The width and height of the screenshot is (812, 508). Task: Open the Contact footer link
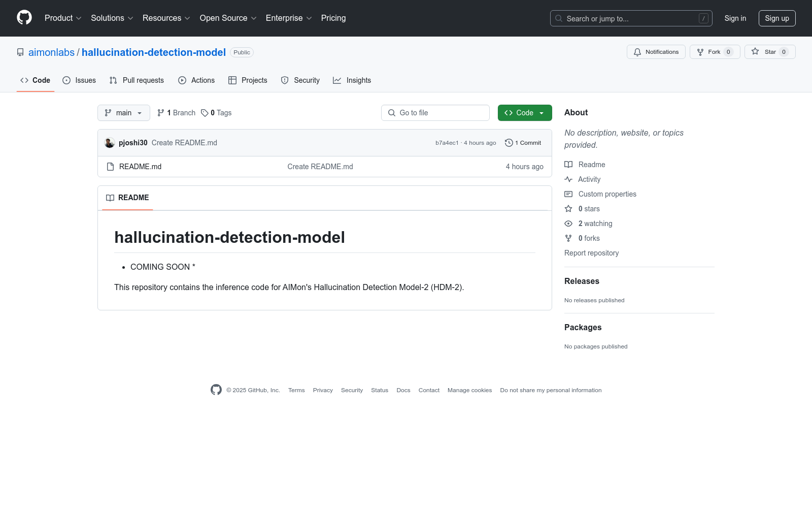(x=429, y=390)
